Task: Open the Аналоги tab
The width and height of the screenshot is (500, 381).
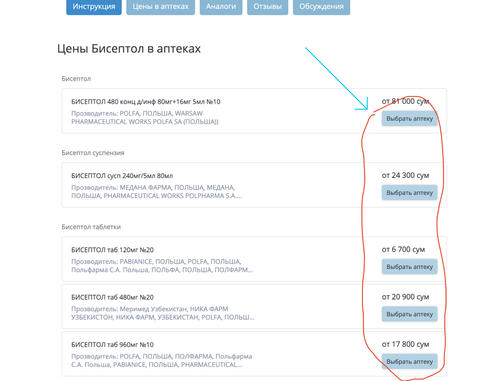Action: tap(221, 7)
